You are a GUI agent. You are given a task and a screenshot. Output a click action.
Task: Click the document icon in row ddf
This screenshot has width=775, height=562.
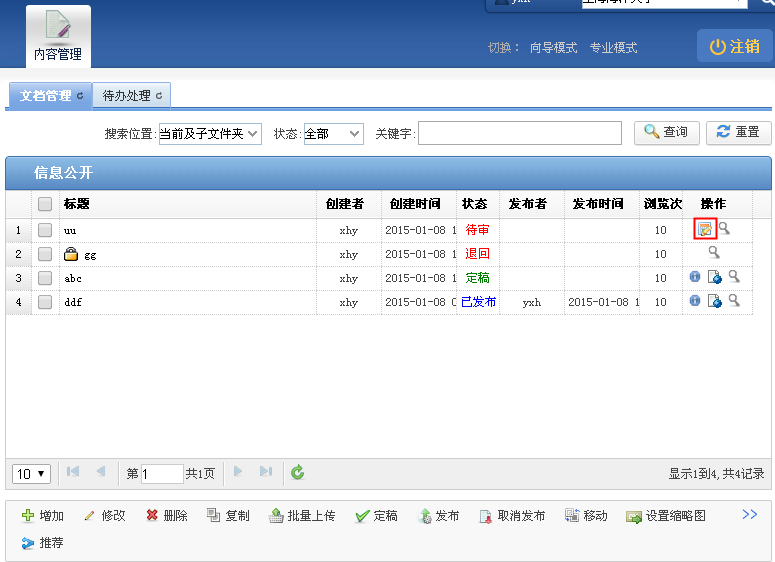pos(714,301)
